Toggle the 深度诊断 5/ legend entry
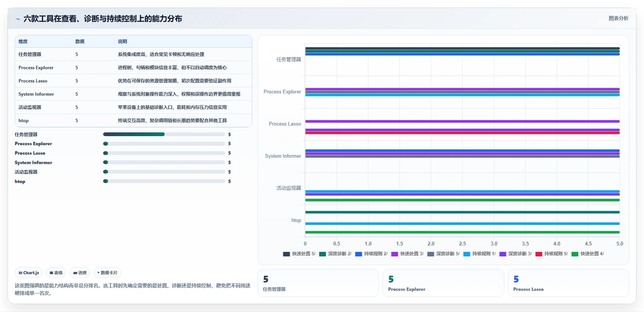This screenshot has width=644, height=312. [x=443, y=254]
